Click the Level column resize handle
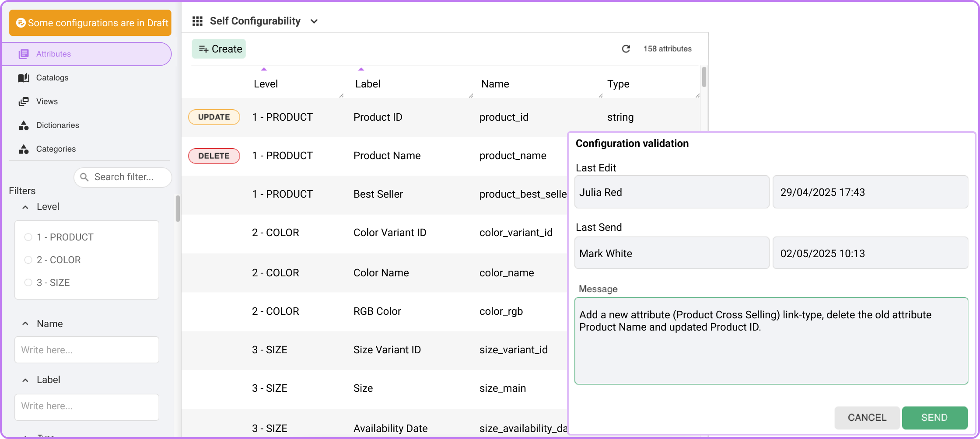This screenshot has width=980, height=439. (x=341, y=95)
